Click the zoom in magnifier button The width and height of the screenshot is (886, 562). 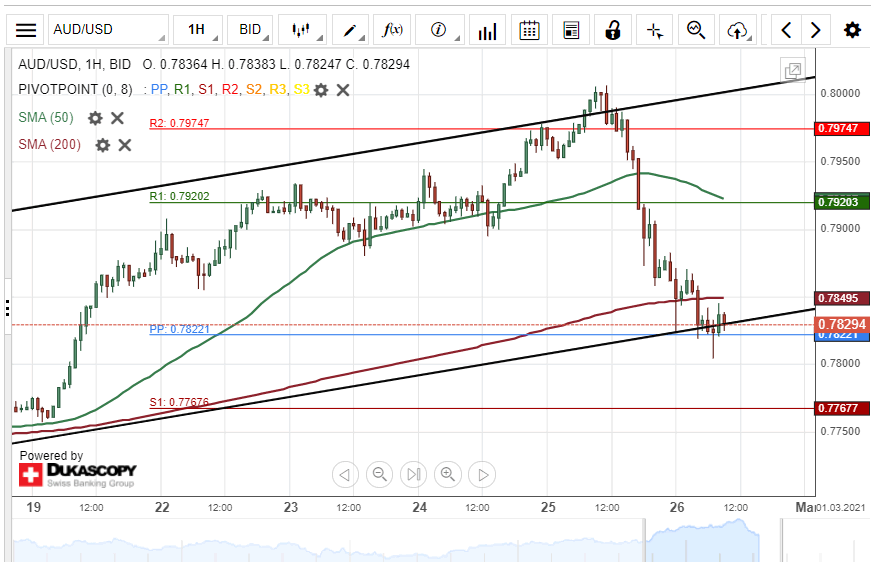448,474
